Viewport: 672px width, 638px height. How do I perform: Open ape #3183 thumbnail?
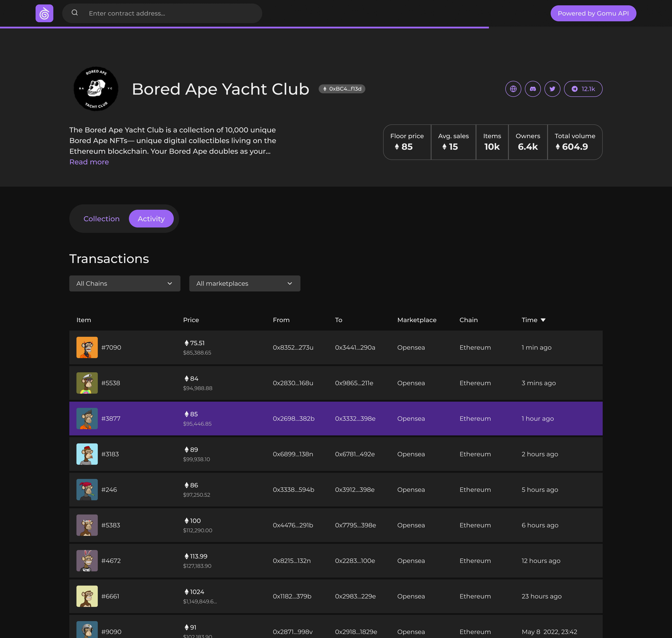click(87, 454)
